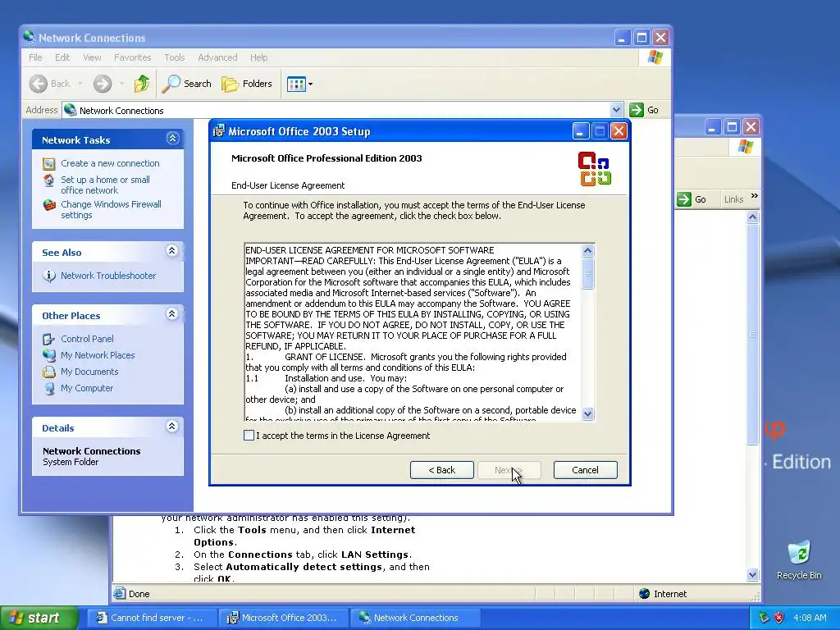Open Help menu in Network Connections
840x630 pixels.
258,57
